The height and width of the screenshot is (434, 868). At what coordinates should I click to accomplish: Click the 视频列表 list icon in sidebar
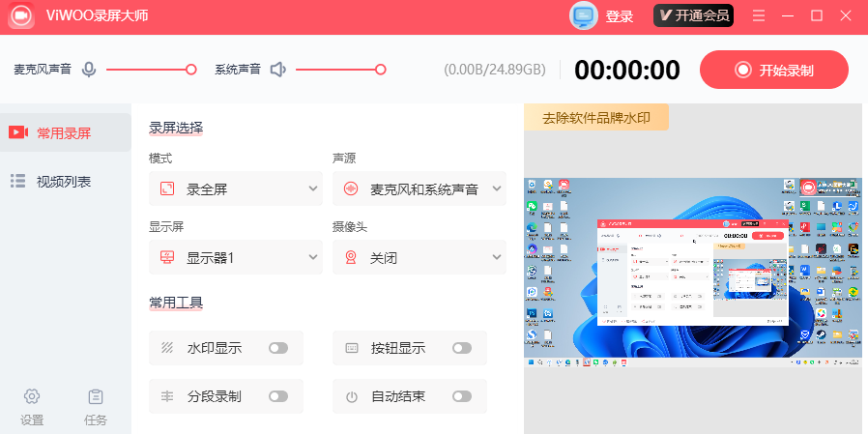[x=17, y=181]
